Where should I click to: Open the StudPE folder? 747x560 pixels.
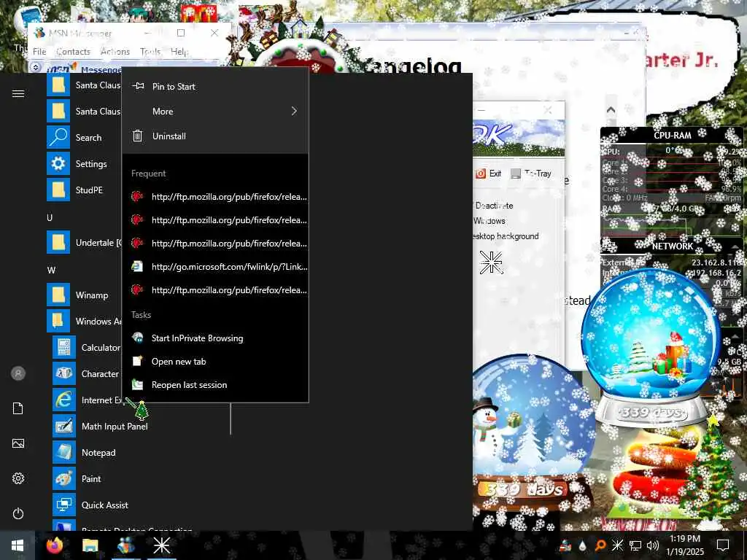point(84,190)
